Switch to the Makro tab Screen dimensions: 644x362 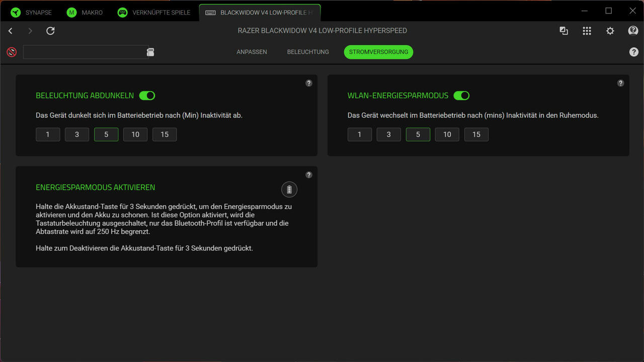click(x=85, y=13)
